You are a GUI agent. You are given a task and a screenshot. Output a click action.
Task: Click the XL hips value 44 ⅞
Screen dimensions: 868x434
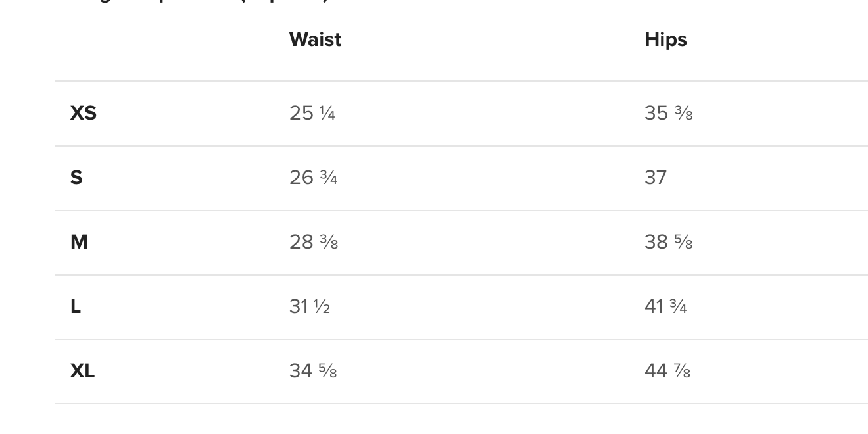667,371
